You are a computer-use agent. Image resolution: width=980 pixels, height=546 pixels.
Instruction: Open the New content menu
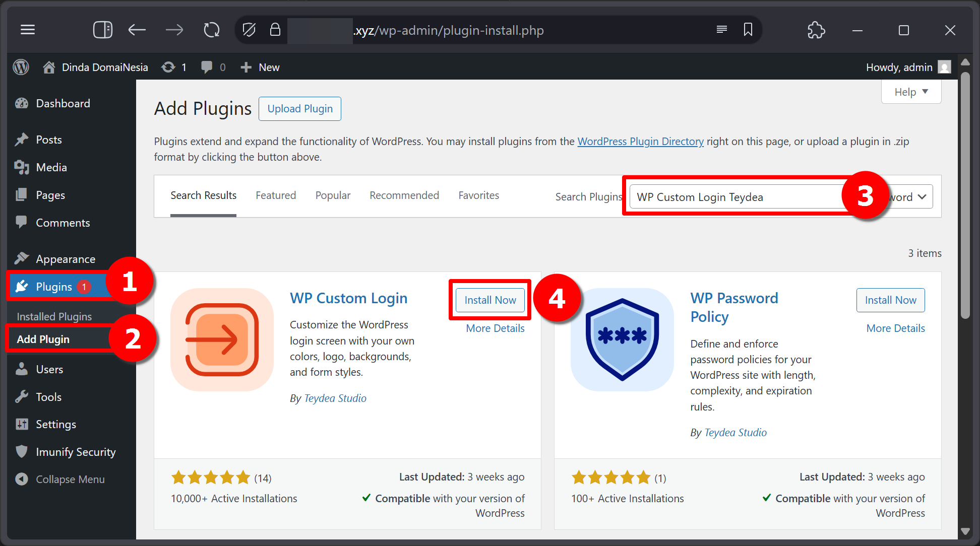click(260, 67)
